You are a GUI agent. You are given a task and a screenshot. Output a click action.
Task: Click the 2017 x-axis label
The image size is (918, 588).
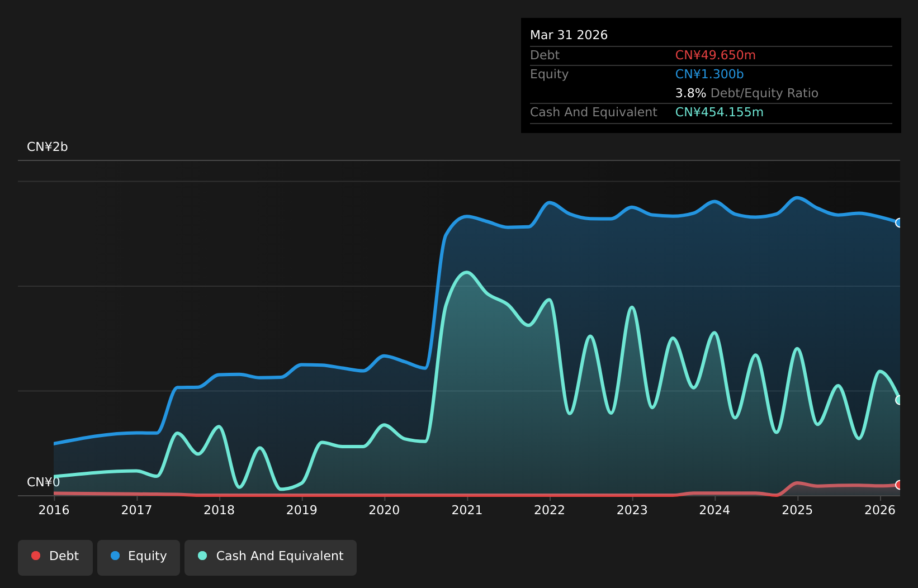coord(136,510)
